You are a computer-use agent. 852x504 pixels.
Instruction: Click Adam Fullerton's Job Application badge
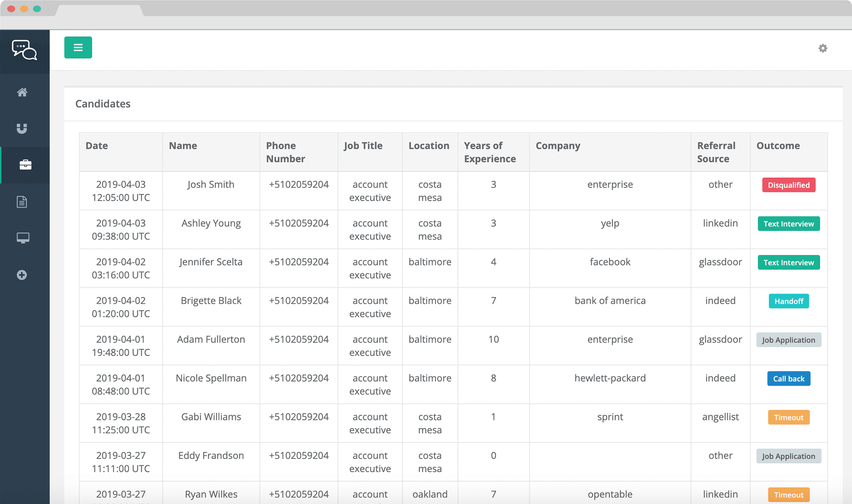click(x=789, y=340)
